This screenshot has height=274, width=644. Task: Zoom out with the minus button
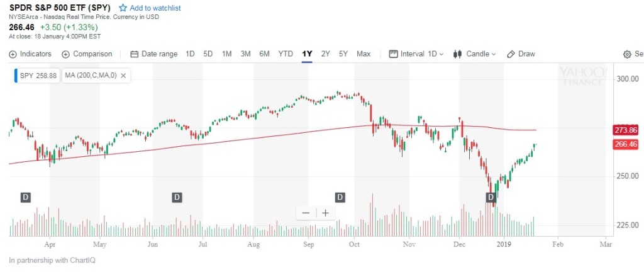(x=306, y=213)
